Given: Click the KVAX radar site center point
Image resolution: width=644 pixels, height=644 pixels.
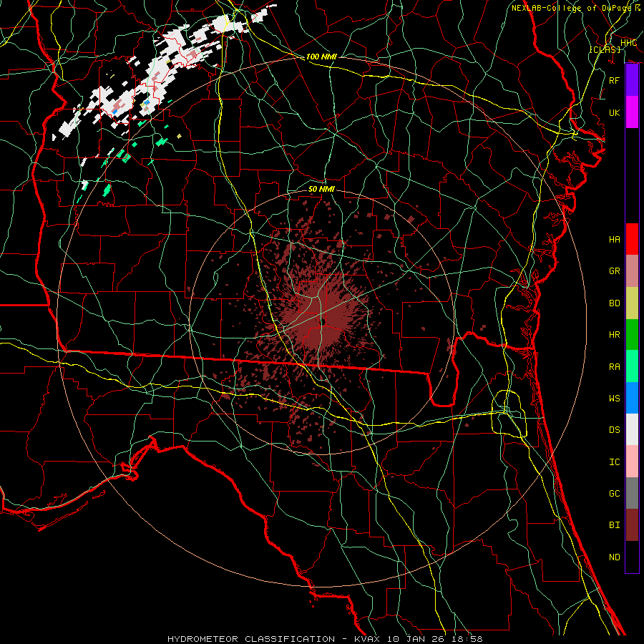Looking at the screenshot, I should pos(323,322).
